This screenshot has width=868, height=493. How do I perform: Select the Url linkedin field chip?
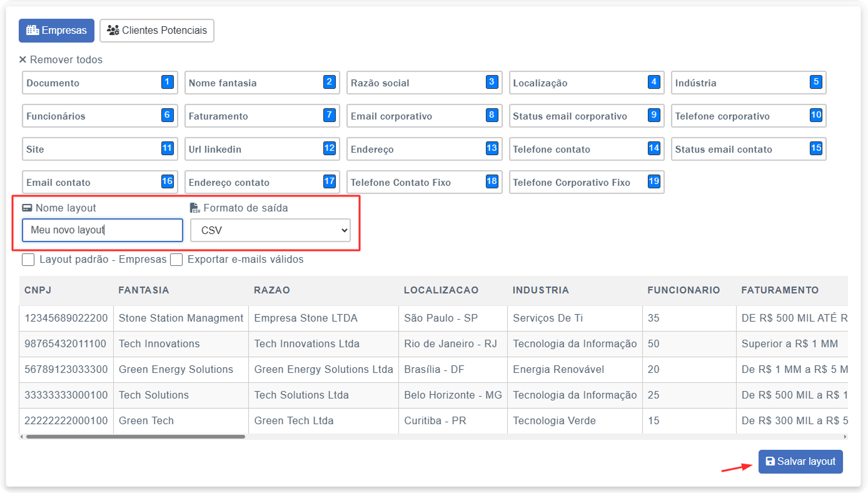pyautogui.click(x=262, y=149)
